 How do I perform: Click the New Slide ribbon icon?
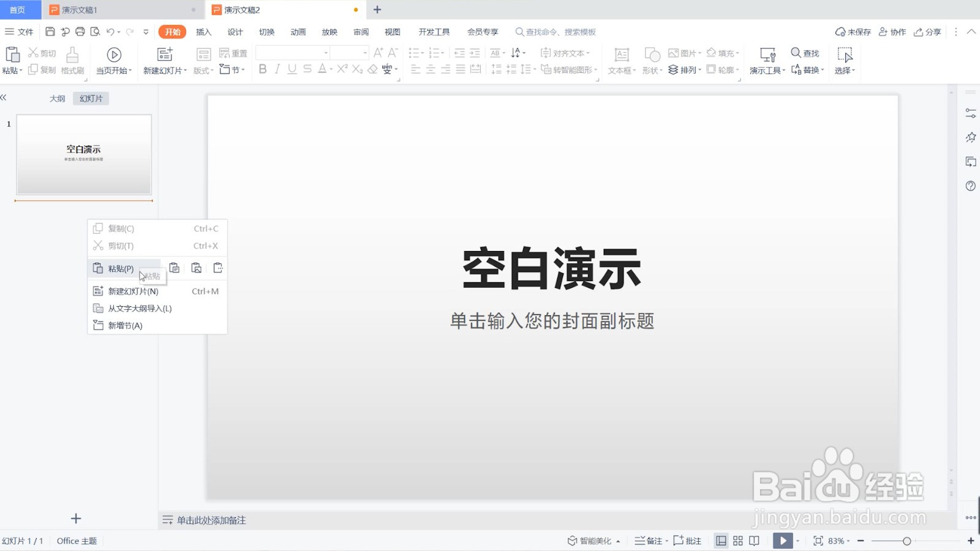(x=165, y=55)
